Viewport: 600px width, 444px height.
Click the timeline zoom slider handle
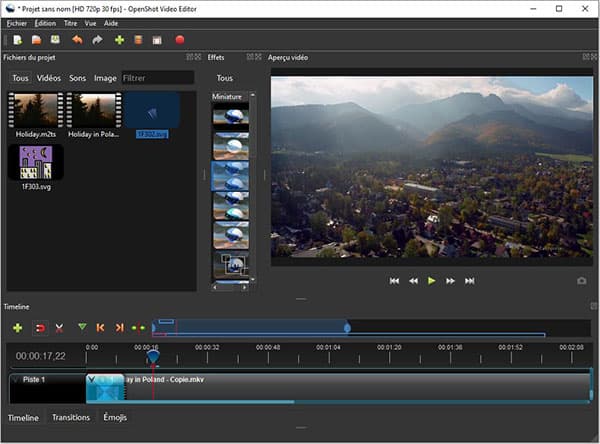coord(347,327)
